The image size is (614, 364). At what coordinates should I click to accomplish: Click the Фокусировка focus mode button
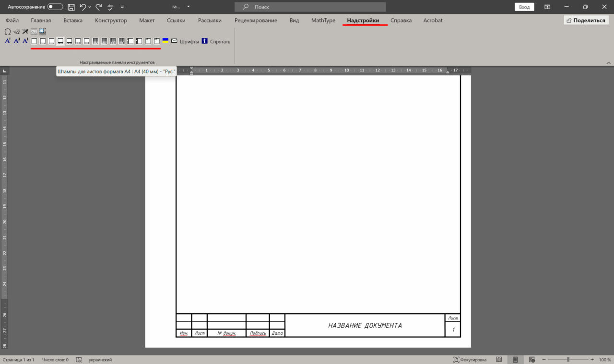pos(470,360)
